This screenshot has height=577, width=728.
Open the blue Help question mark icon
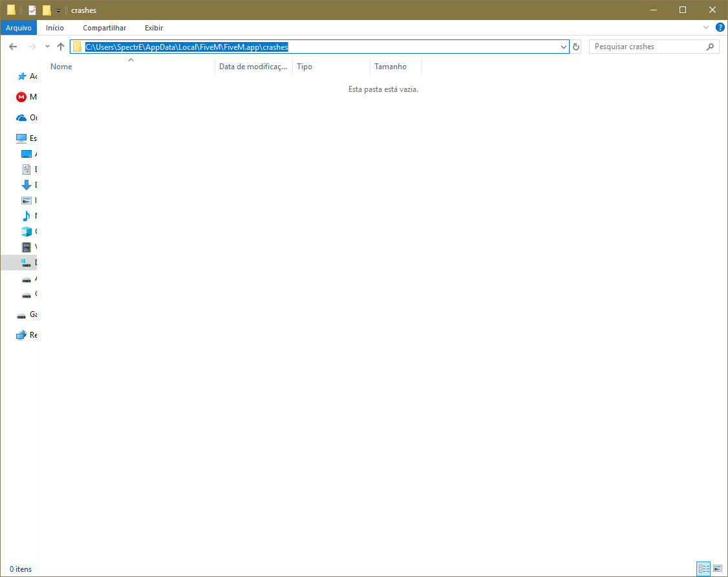pyautogui.click(x=720, y=27)
